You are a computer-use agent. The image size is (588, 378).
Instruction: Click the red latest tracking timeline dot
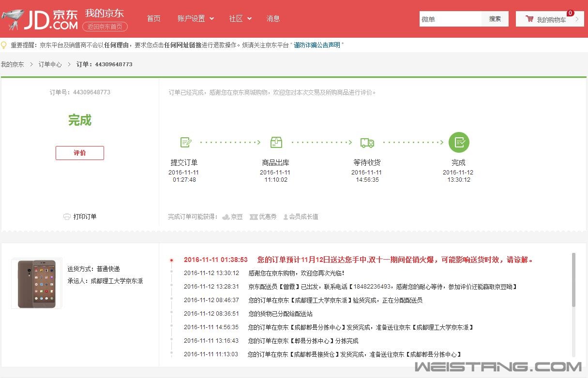point(171,260)
